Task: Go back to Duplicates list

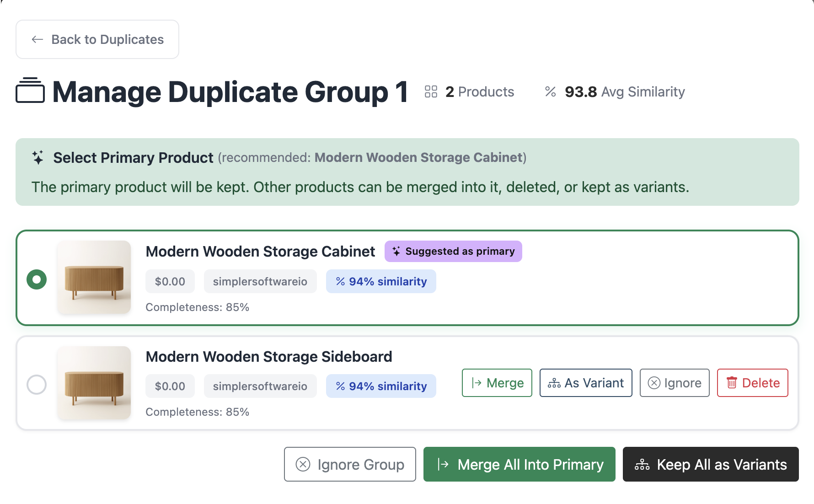Action: click(97, 40)
